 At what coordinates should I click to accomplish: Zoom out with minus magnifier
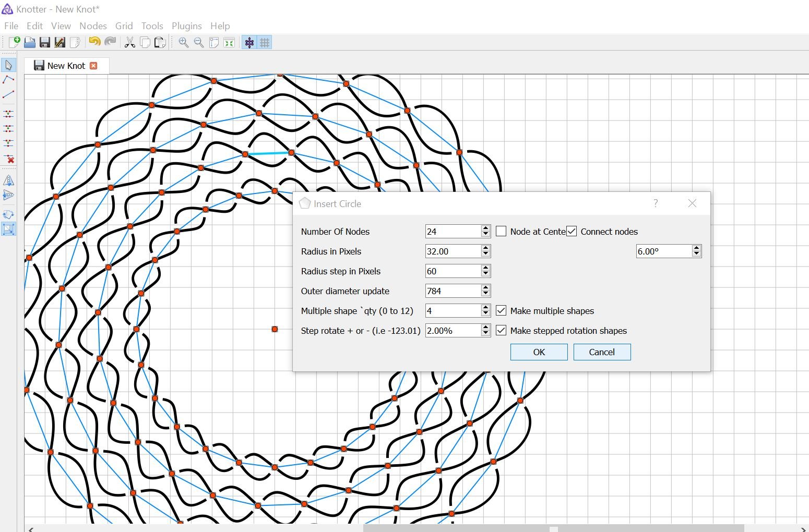[x=199, y=43]
